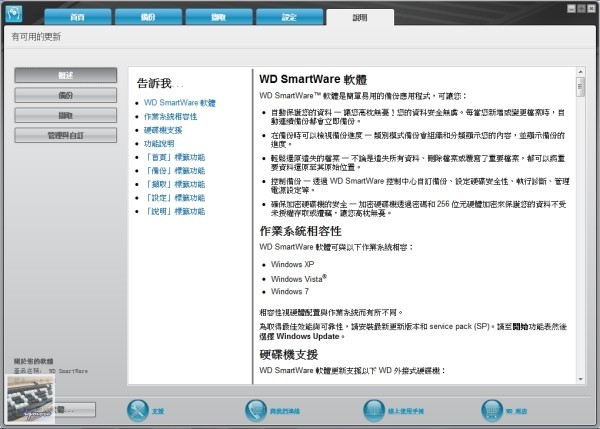Select the 管理與自訂 sidebar button
This screenshot has width=600, height=429.
(x=65, y=135)
